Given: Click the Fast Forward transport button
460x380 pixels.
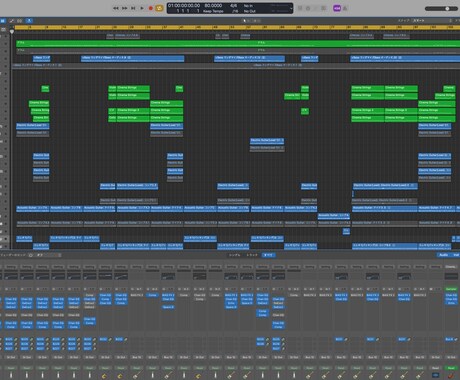Looking at the screenshot, I should [124, 8].
